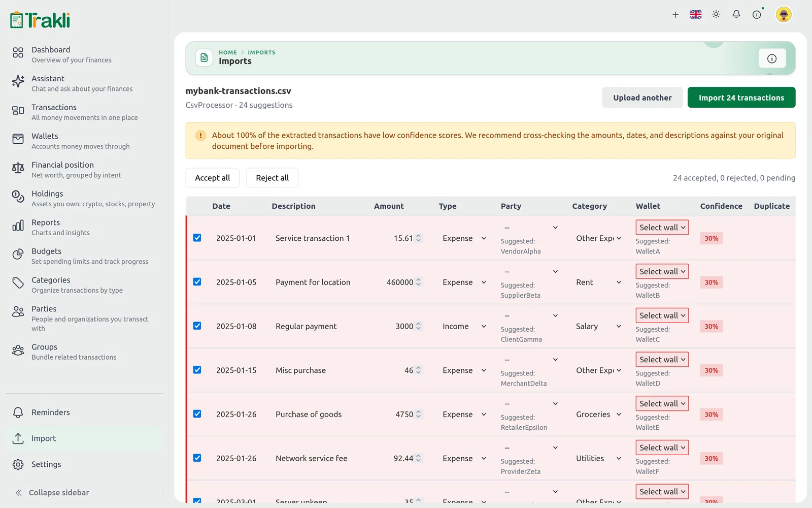Click the Reminders bell icon
Image resolution: width=812 pixels, height=508 pixels.
(18, 412)
